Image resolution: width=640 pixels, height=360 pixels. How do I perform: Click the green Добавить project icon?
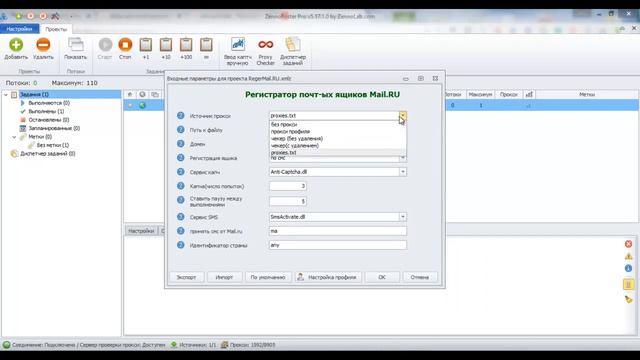point(16,44)
